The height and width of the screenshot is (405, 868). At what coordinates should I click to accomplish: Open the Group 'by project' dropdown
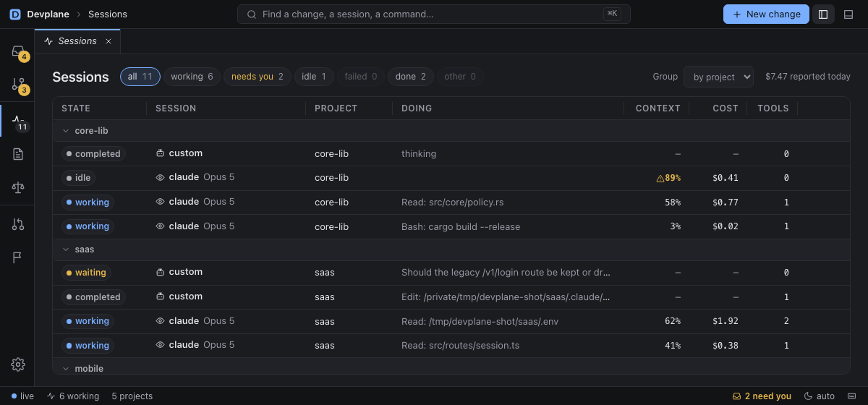(718, 77)
